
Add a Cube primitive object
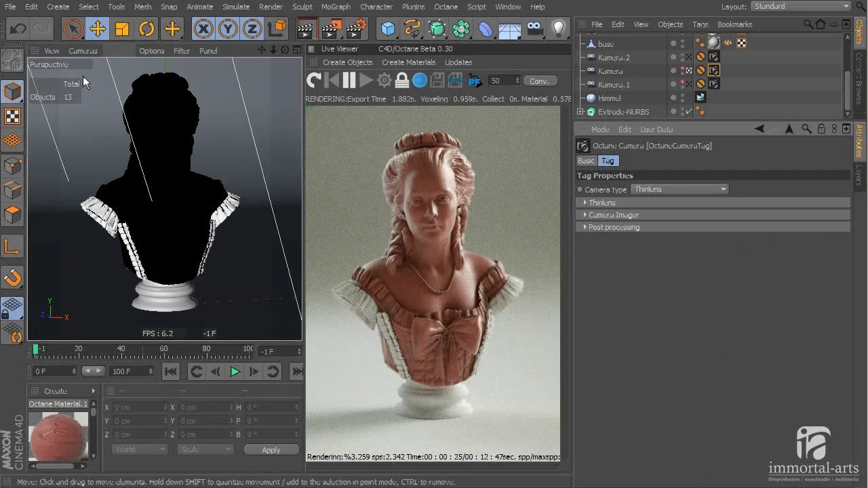pos(388,28)
